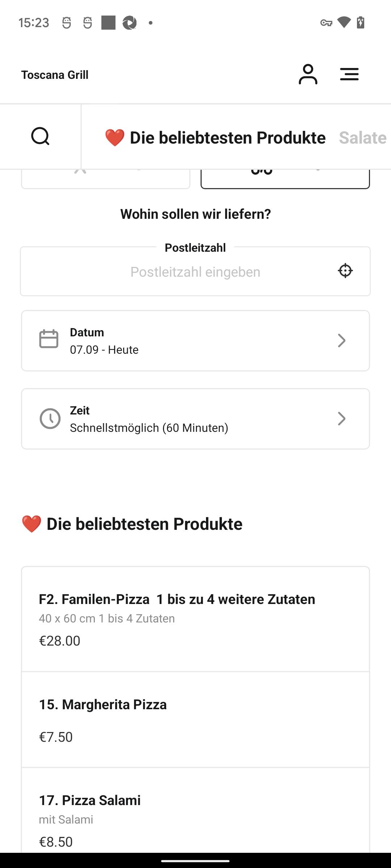The image size is (391, 868).
Task: Tap the clock icon in Zeit
Action: [50, 419]
